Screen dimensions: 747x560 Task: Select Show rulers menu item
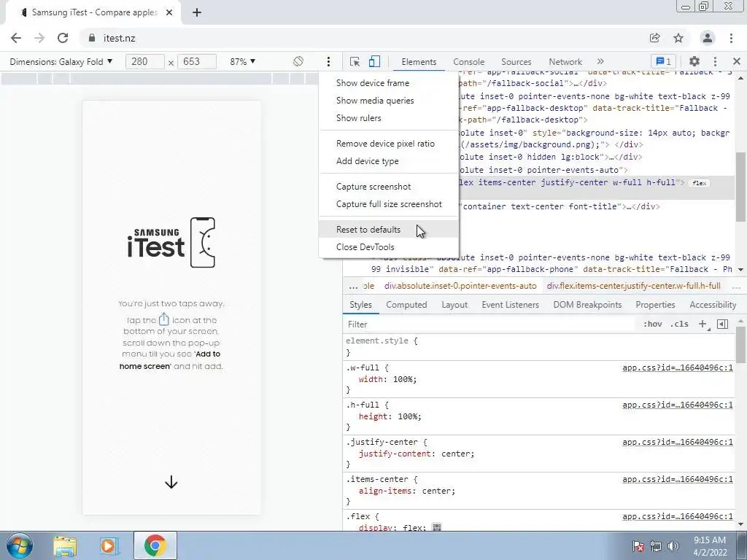coord(389,118)
